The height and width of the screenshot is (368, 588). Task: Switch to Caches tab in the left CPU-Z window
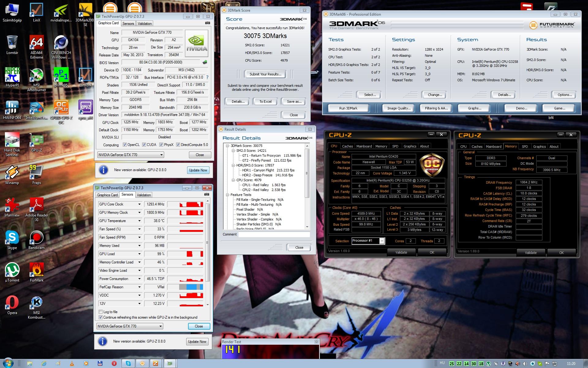[347, 146]
